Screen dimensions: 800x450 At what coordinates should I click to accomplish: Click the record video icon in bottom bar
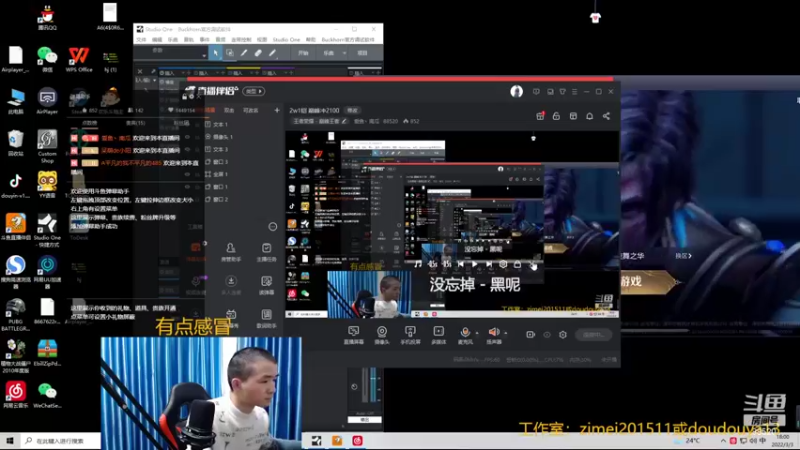click(531, 335)
